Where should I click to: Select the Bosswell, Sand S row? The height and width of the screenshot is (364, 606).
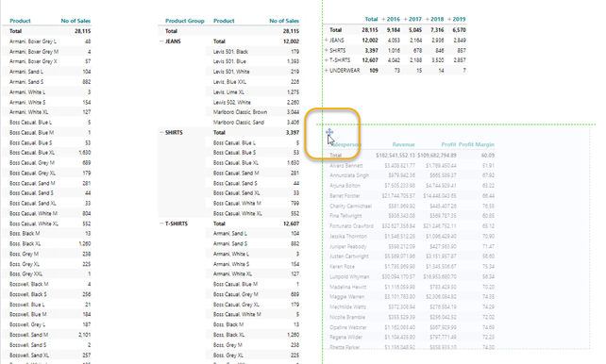point(47,345)
